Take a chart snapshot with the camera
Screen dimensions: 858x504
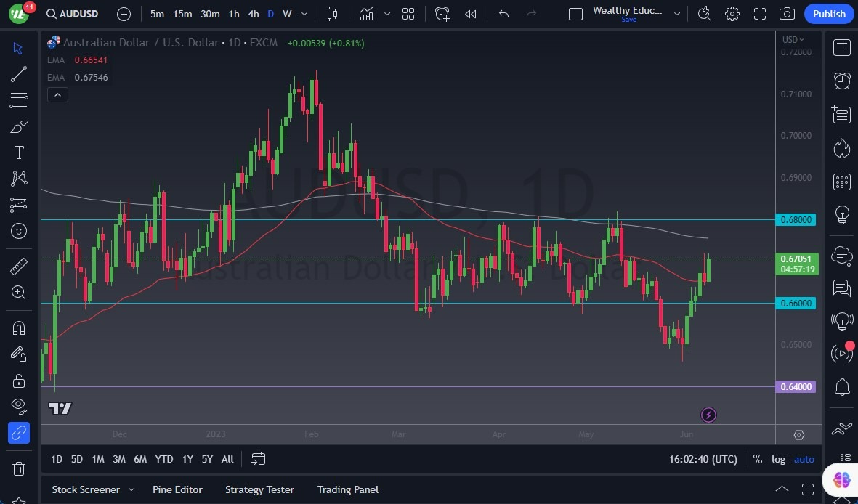[788, 13]
